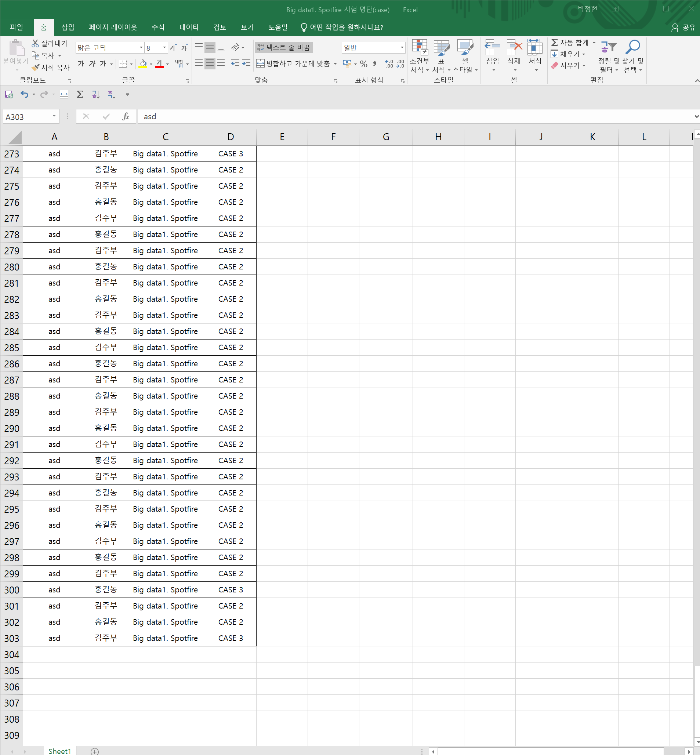Click the text orientation icon
This screenshot has width=700, height=755.
pyautogui.click(x=235, y=47)
